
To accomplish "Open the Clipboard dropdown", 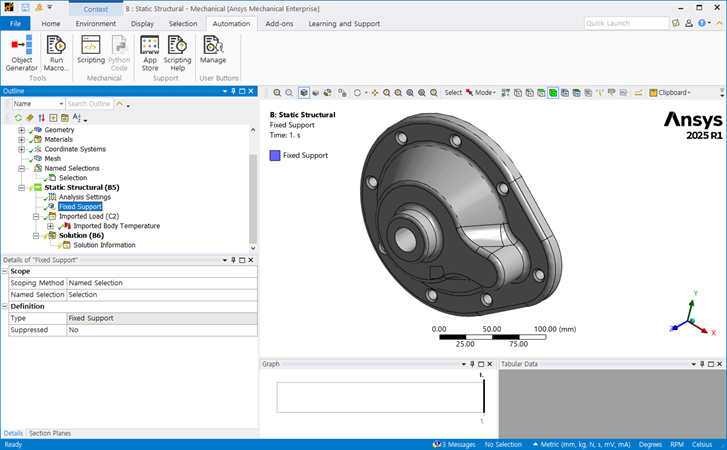I will pyautogui.click(x=670, y=93).
